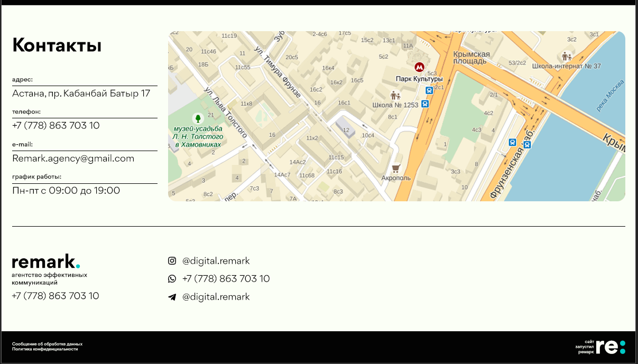Click the Remark.agency@gmail.com email address
This screenshot has width=638, height=364.
73,158
